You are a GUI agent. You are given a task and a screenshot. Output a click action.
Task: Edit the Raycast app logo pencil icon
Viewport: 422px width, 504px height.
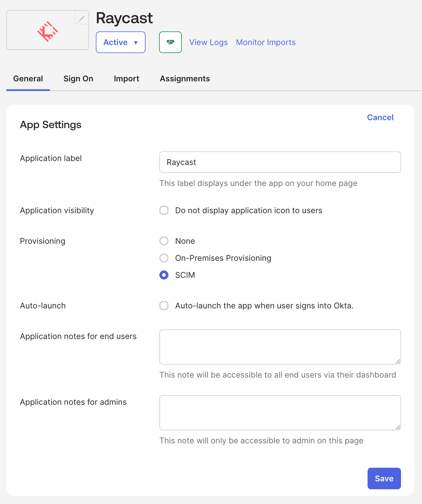coord(82,18)
